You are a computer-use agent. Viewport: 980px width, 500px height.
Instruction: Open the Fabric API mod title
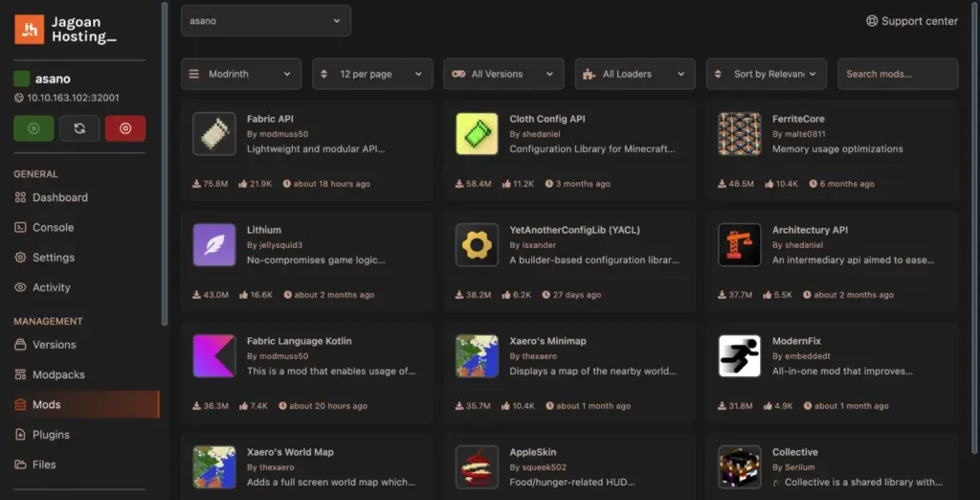[270, 119]
